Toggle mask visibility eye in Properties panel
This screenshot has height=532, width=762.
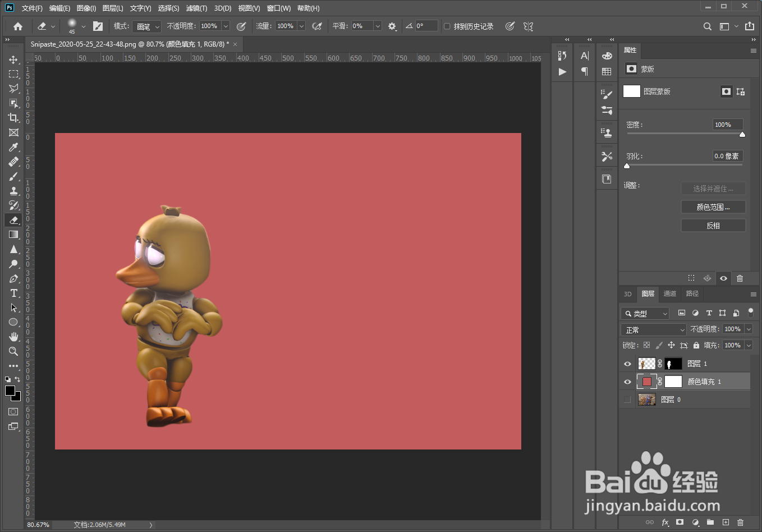click(x=724, y=278)
